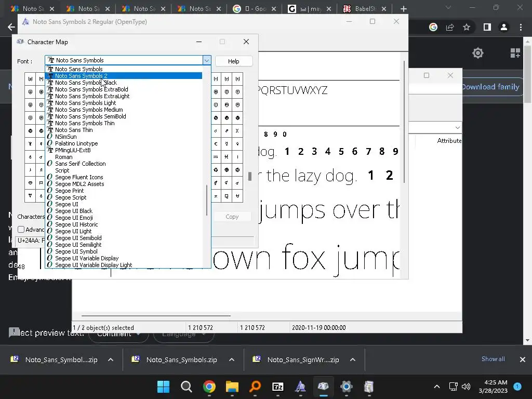Viewport: 532px width, 399px height.
Task: Open Chrome profile icon
Action: pyautogui.click(x=504, y=27)
